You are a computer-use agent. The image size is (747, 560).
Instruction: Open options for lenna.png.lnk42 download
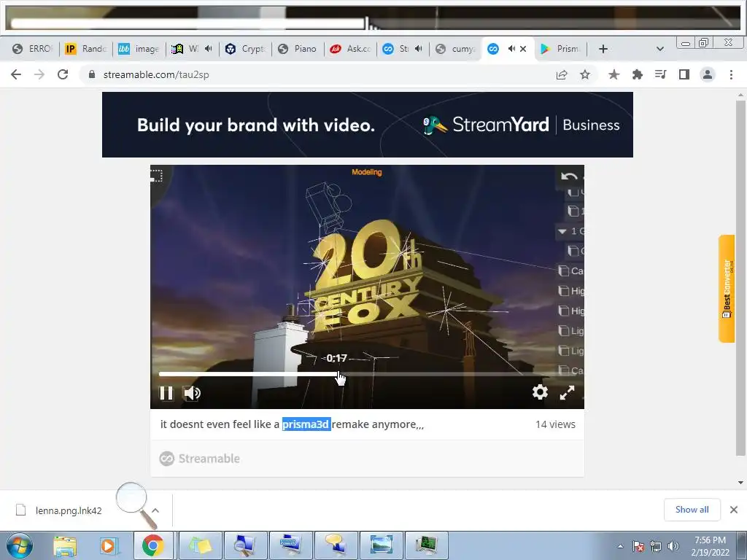click(x=155, y=510)
